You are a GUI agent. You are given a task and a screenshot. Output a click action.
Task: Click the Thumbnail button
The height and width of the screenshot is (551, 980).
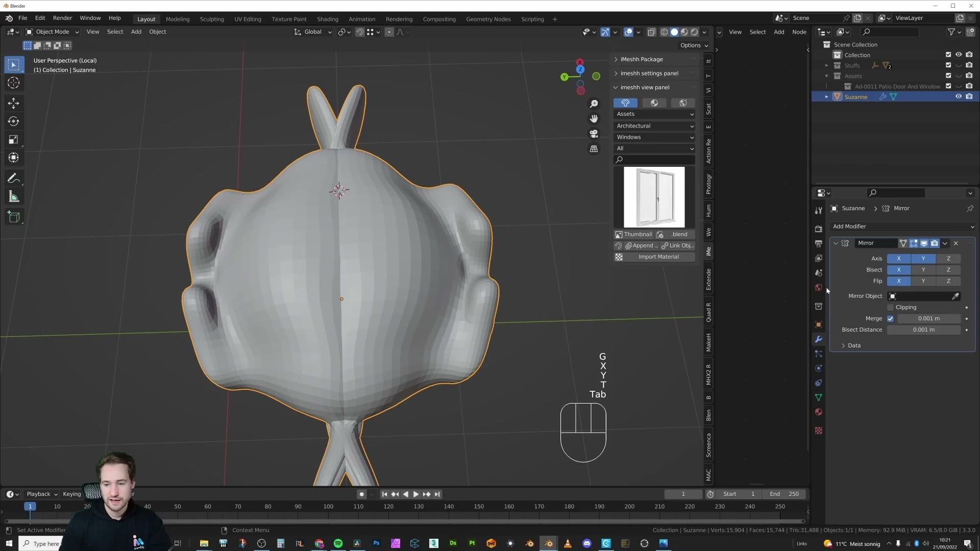pyautogui.click(x=633, y=235)
